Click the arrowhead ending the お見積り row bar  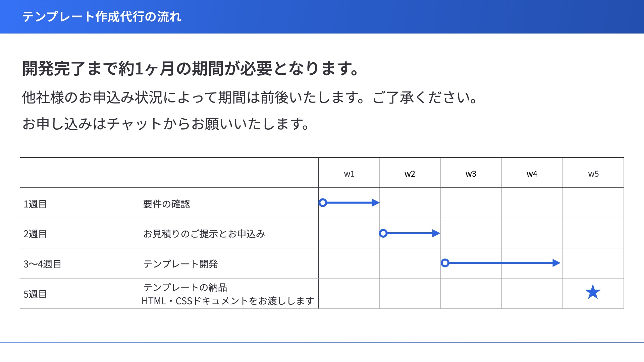coord(436,233)
